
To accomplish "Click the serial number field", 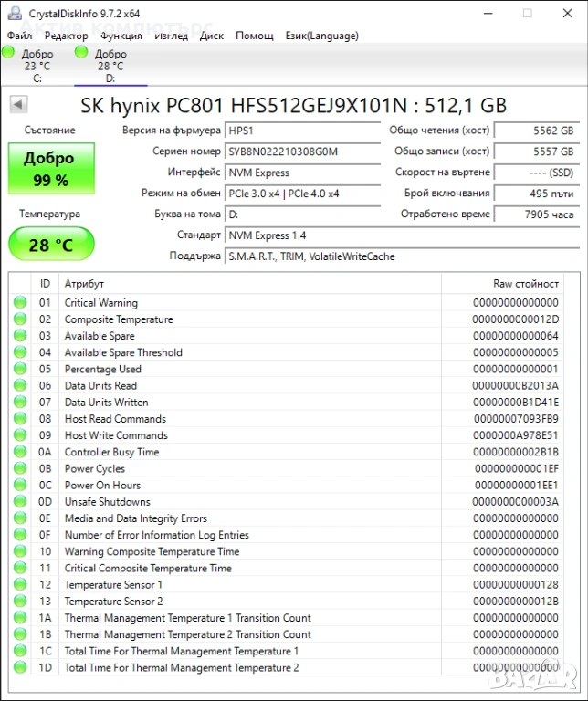I will click(x=302, y=152).
